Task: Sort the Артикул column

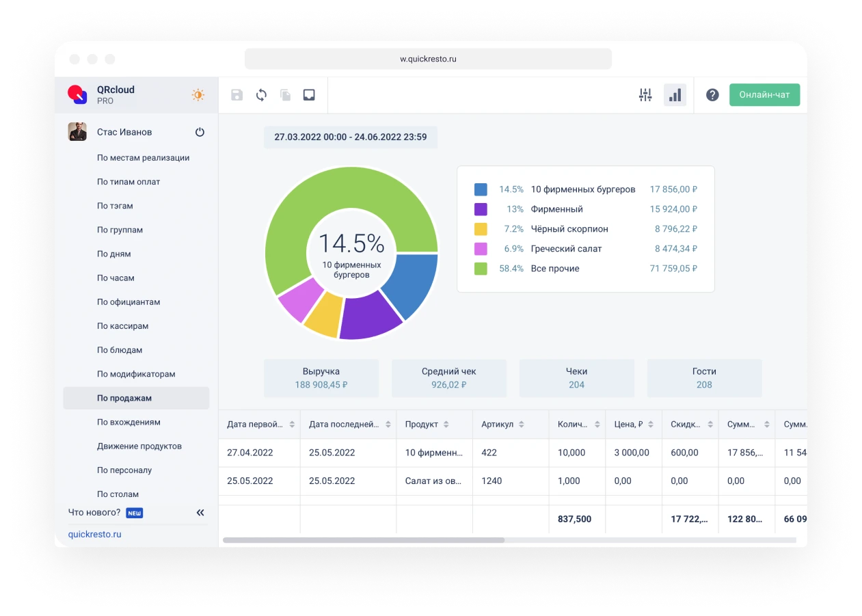Action: (x=522, y=425)
